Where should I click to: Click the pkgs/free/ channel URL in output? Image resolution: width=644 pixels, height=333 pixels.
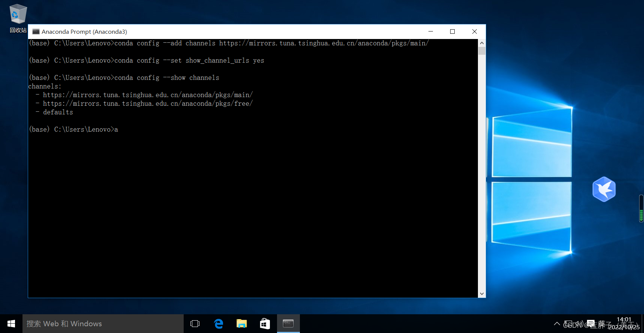click(148, 103)
